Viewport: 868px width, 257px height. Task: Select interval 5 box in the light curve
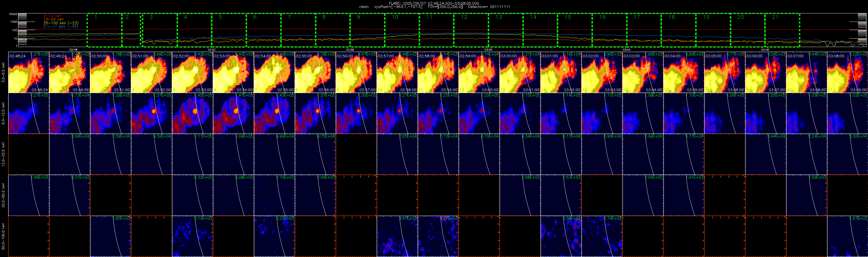click(x=229, y=30)
